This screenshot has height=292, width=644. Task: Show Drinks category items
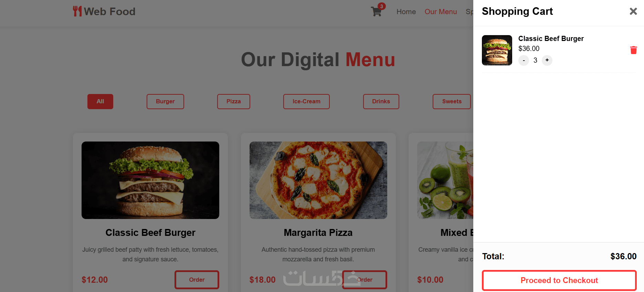[x=381, y=102]
